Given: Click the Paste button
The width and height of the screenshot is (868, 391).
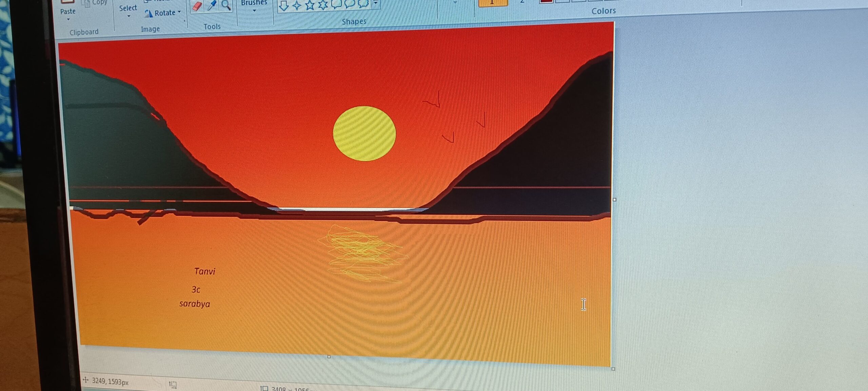Looking at the screenshot, I should coord(68,8).
